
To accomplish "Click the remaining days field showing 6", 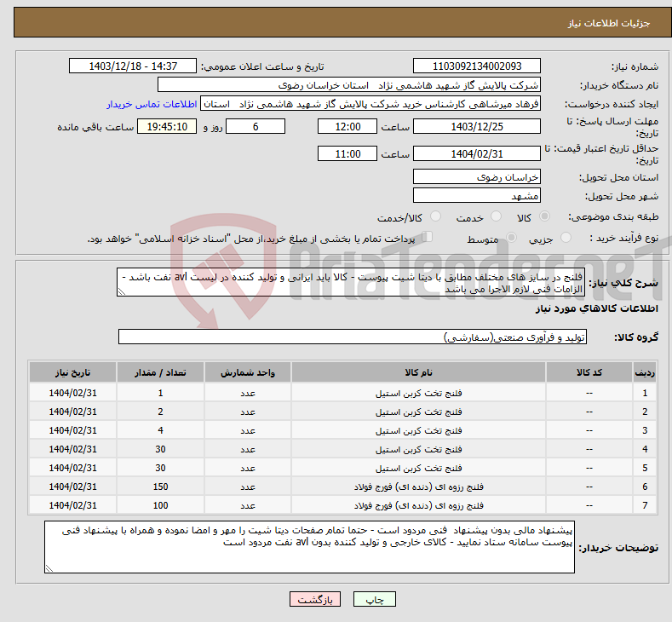I will click(x=256, y=126).
